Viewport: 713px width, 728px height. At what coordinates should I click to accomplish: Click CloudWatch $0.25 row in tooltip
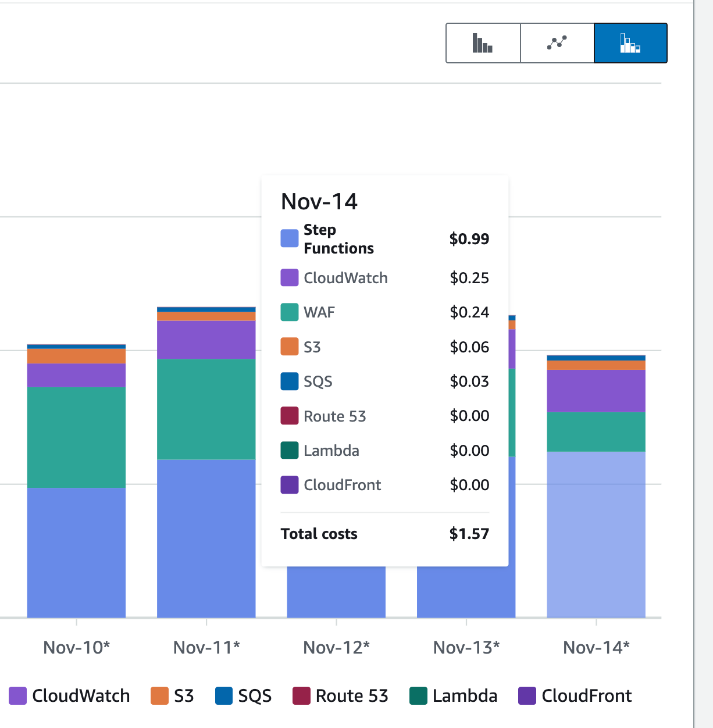(385, 278)
